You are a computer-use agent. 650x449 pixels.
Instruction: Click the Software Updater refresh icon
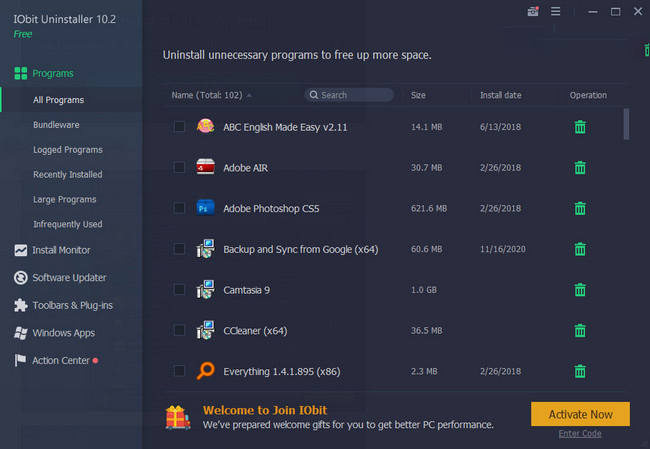pos(20,277)
